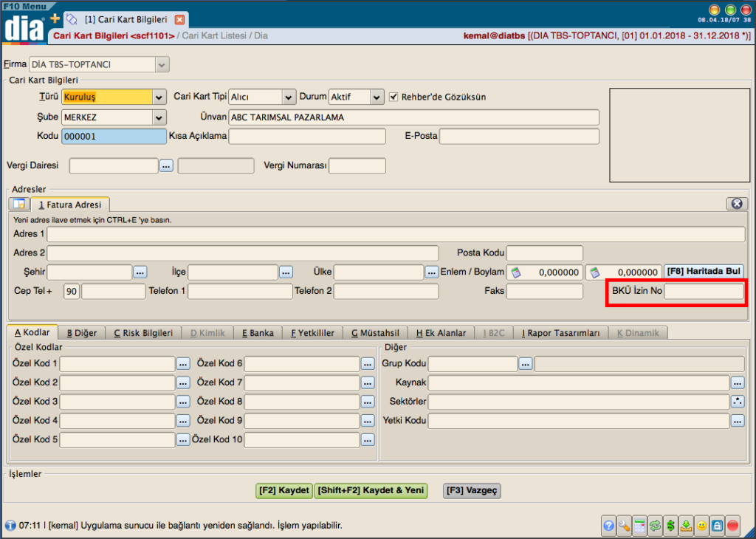
Task: Open Şehir lookup ellipsis button
Action: click(140, 272)
